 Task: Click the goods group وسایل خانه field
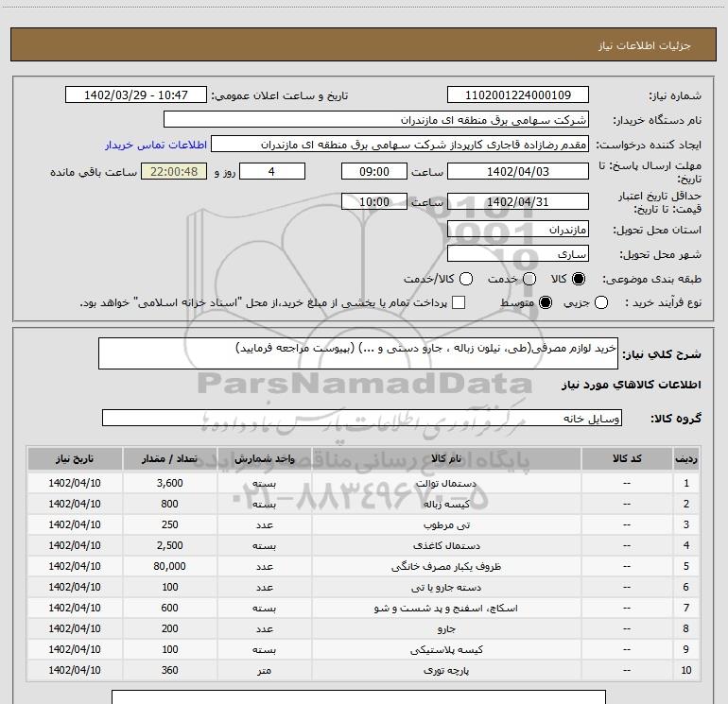click(362, 418)
